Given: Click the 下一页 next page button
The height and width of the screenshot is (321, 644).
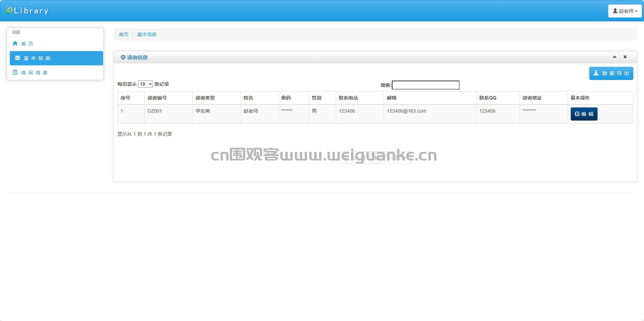Looking at the screenshot, I should (396, 158).
